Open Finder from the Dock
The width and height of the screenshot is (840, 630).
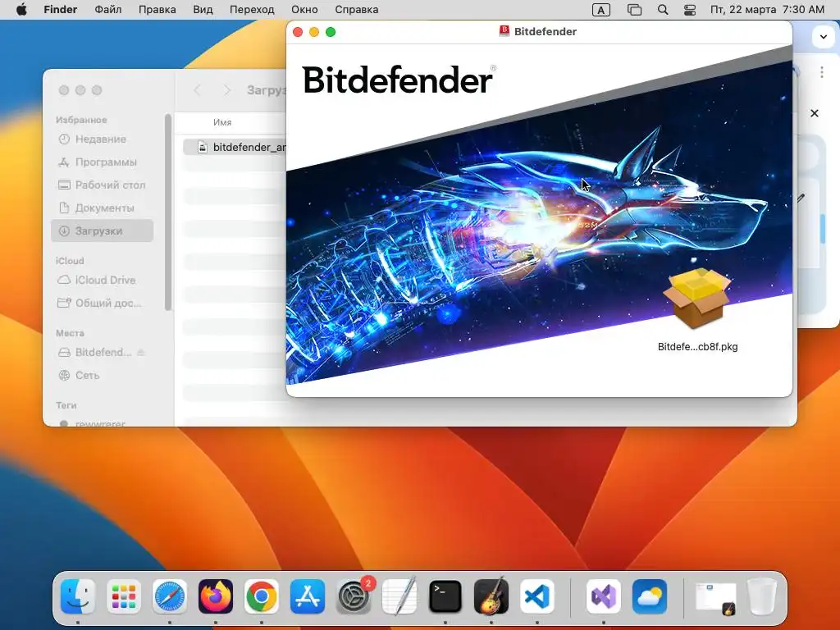tap(78, 596)
